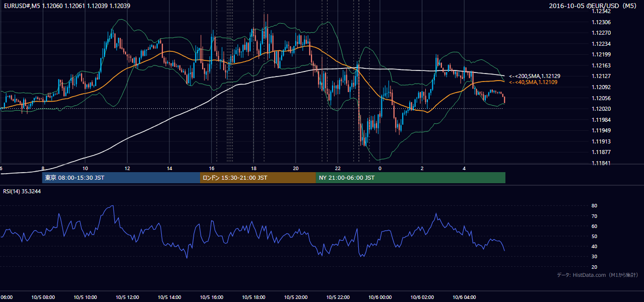The width and height of the screenshot is (644, 302).
Task: Click price level 1.12270 on the axis
Action: 601,33
